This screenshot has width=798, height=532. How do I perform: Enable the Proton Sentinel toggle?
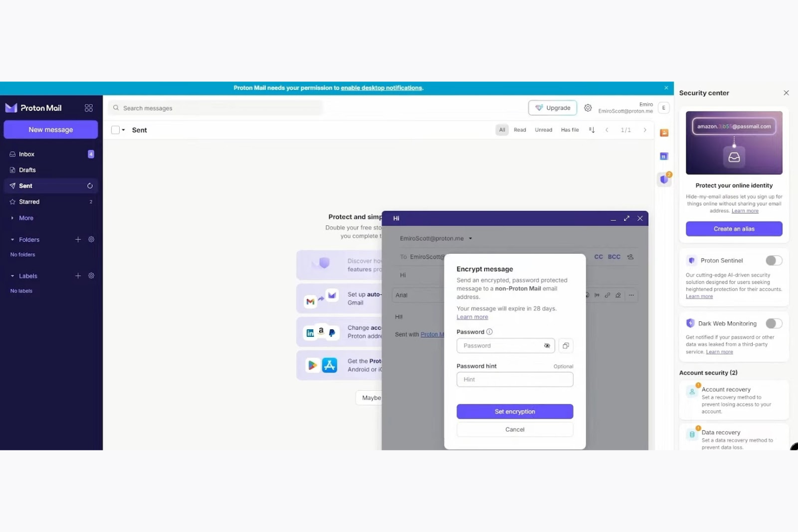[774, 261]
